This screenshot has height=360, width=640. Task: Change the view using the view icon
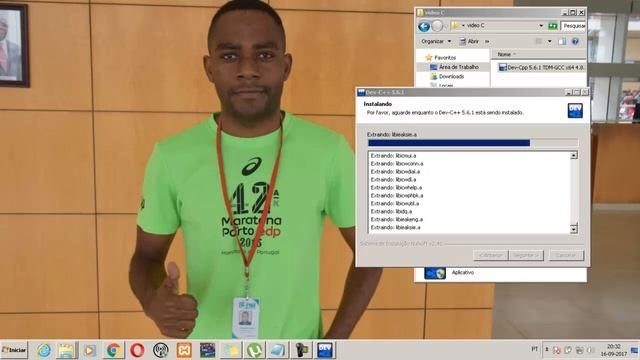coord(539,41)
